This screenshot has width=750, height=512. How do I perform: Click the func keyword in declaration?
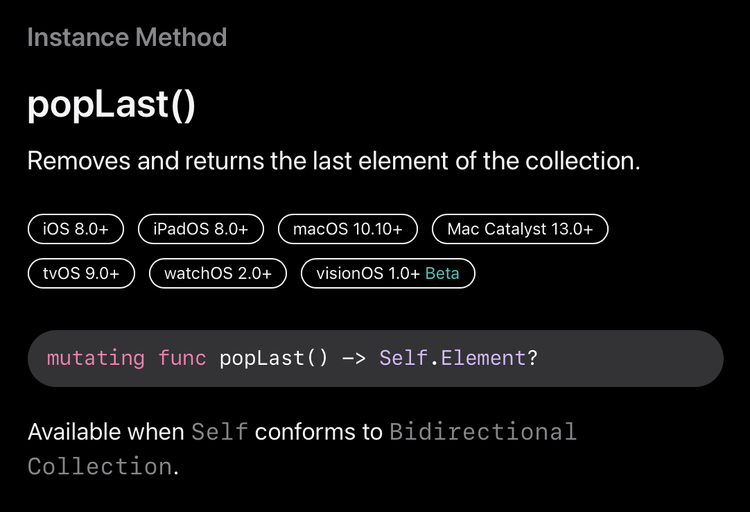[x=182, y=358]
